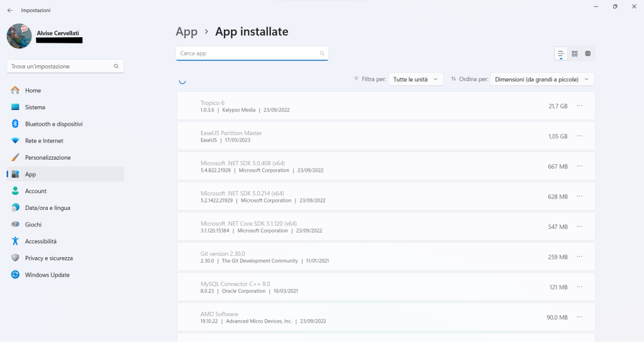The width and height of the screenshot is (644, 342).
Task: Click the back arrow in Impostazioni header
Action: click(9, 11)
